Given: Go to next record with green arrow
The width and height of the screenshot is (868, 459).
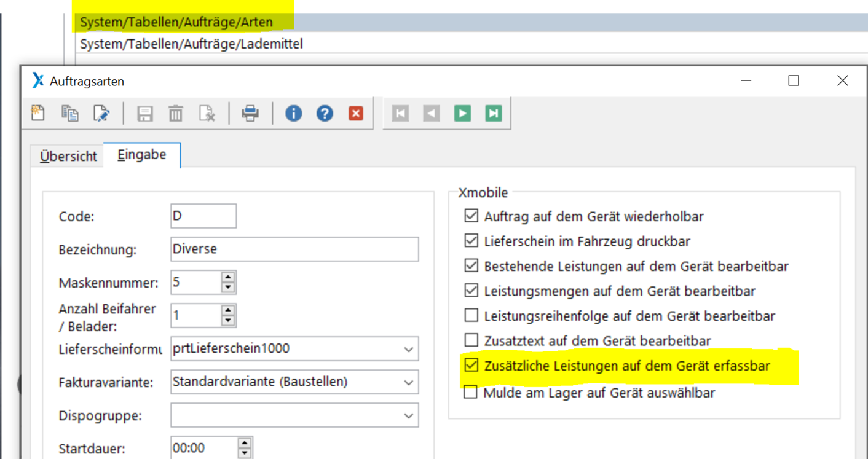Looking at the screenshot, I should click(x=462, y=113).
